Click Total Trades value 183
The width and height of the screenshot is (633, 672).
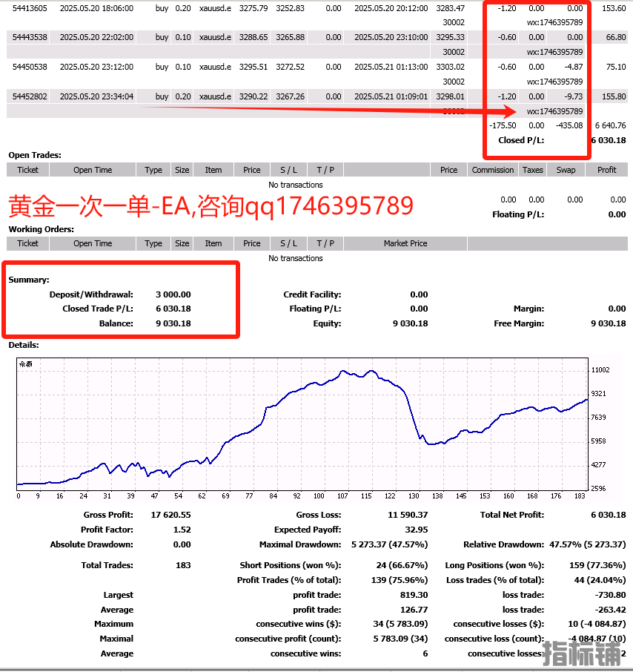[183, 565]
